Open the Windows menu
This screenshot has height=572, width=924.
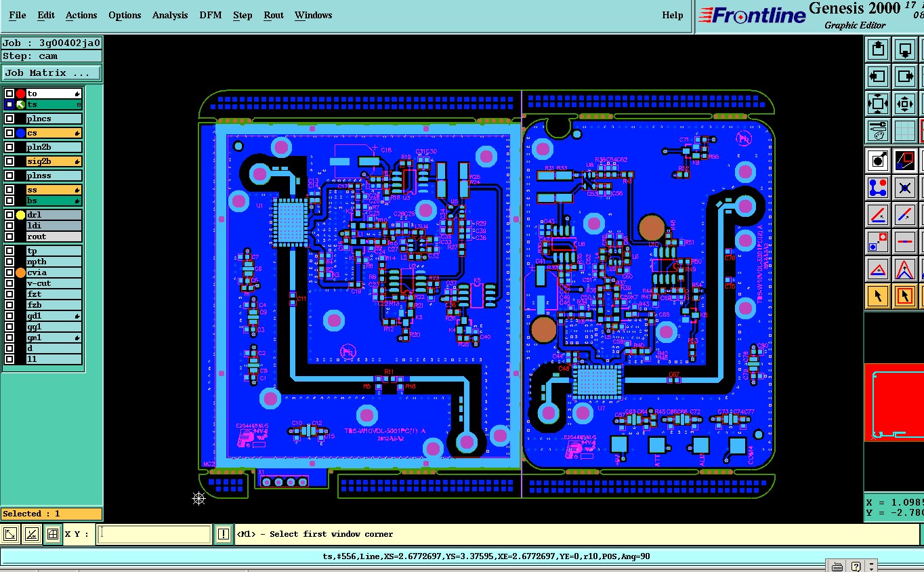coord(314,15)
